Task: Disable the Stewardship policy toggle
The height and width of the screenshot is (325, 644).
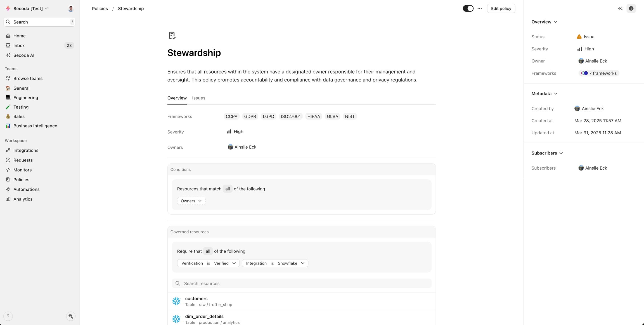Action: (x=468, y=8)
